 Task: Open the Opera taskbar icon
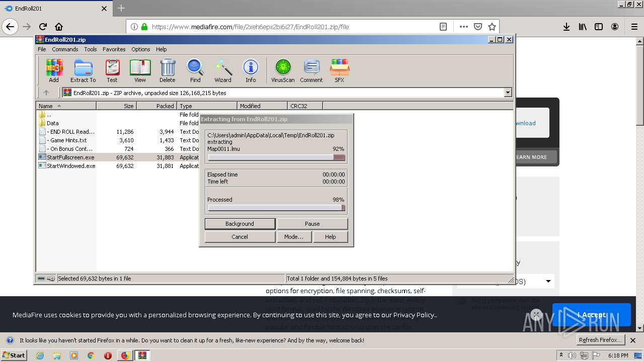[108, 355]
